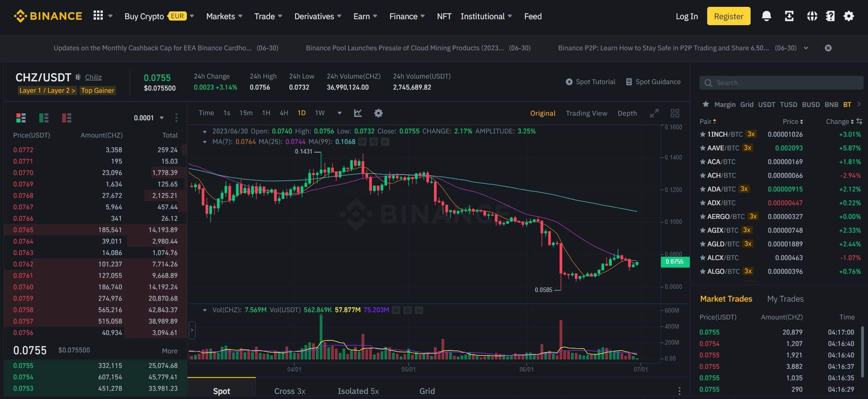
Task: Sort pair list by Pair
Action: [x=708, y=121]
